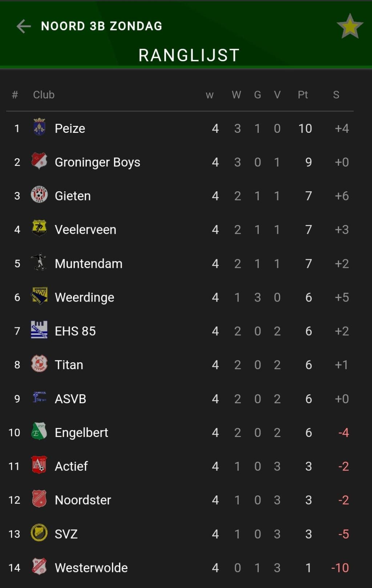
Task: Tap the Titan round crest
Action: 39,363
